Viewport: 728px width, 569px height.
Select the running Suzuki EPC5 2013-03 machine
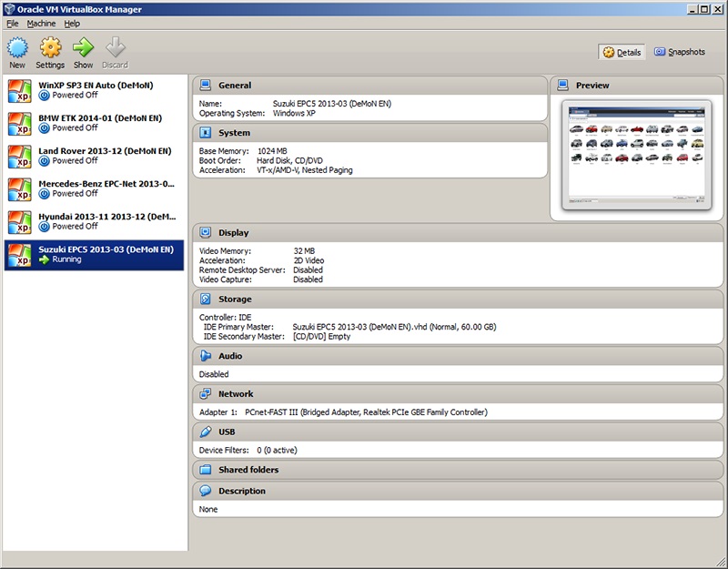coord(94,255)
